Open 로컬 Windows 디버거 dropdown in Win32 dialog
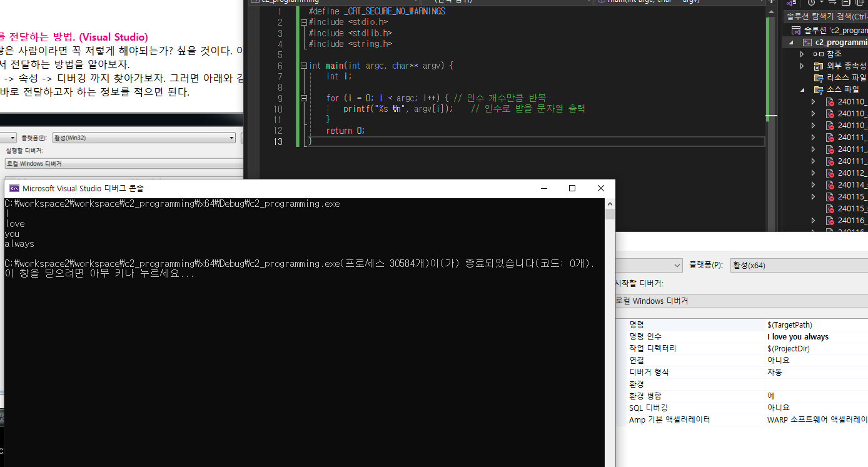868x467 pixels. [124, 164]
